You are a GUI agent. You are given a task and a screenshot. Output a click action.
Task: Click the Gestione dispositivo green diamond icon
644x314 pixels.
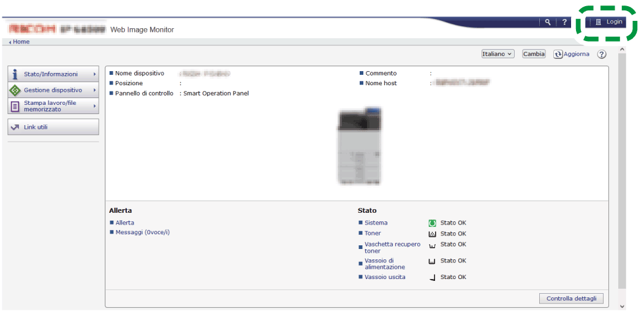[x=15, y=90]
